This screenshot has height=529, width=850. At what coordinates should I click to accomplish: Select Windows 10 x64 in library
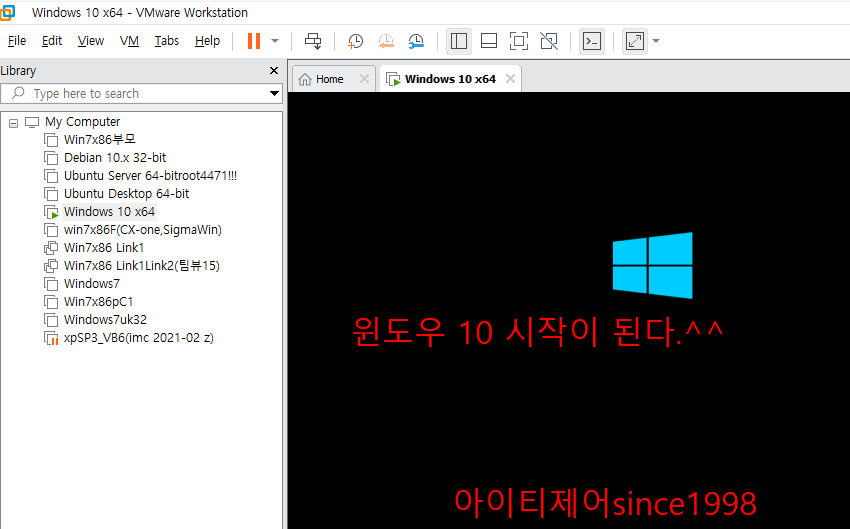[109, 211]
